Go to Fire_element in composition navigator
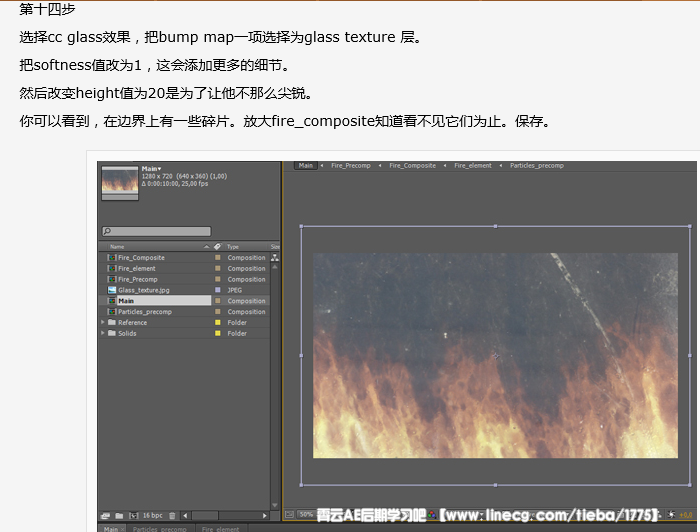 point(473,166)
